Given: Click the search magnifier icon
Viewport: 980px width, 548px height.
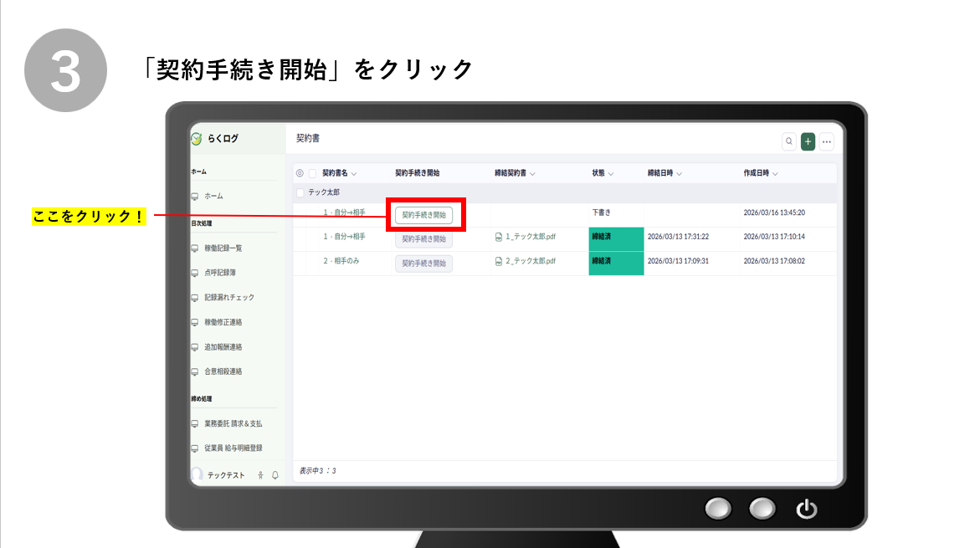Looking at the screenshot, I should pyautogui.click(x=789, y=141).
